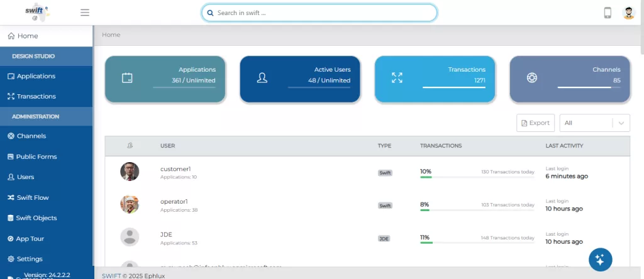Click the Home breadcrumb link

111,35
